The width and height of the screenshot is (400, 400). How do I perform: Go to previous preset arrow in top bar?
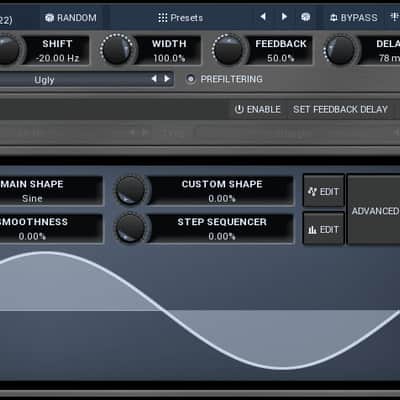[x=263, y=16]
